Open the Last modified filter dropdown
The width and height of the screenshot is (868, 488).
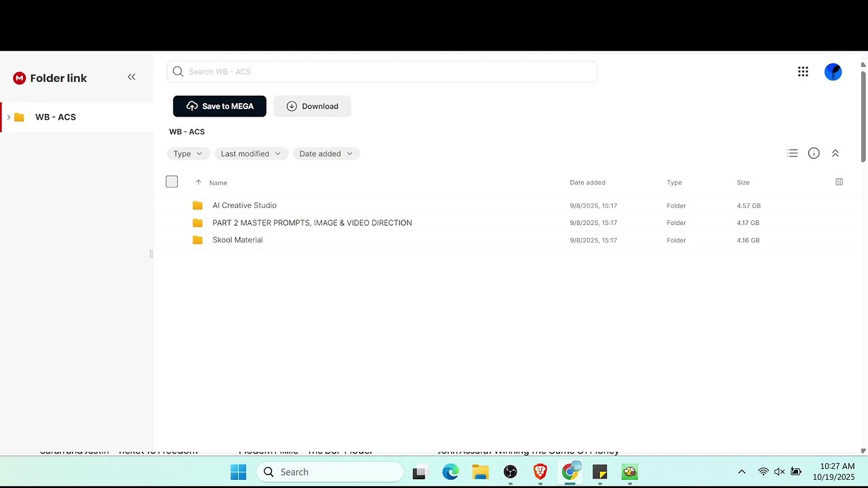[252, 154]
